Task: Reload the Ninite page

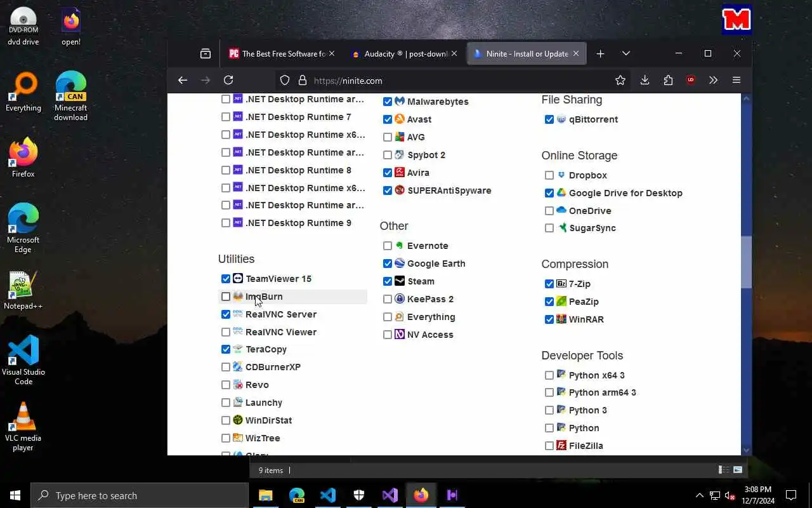Action: [x=228, y=80]
